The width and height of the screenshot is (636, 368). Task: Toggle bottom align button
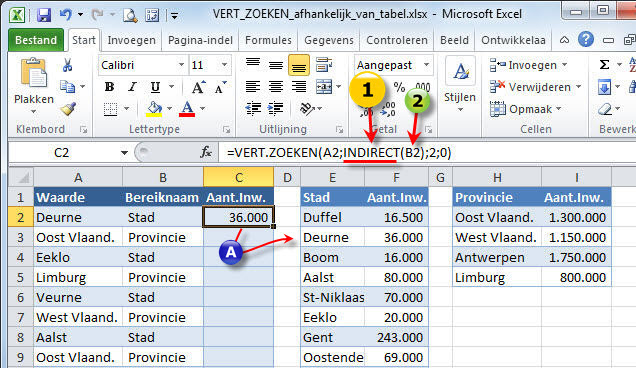tap(299, 65)
